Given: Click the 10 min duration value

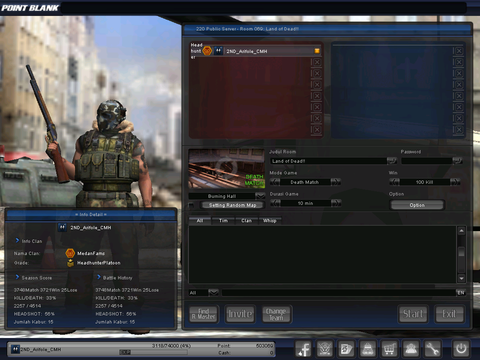Looking at the screenshot, I should pos(305,203).
